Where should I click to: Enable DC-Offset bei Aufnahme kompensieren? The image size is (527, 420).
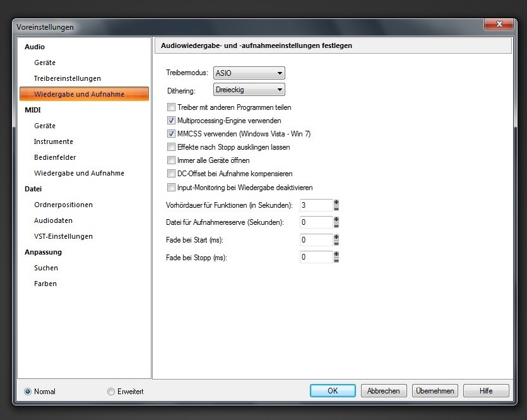coord(171,174)
